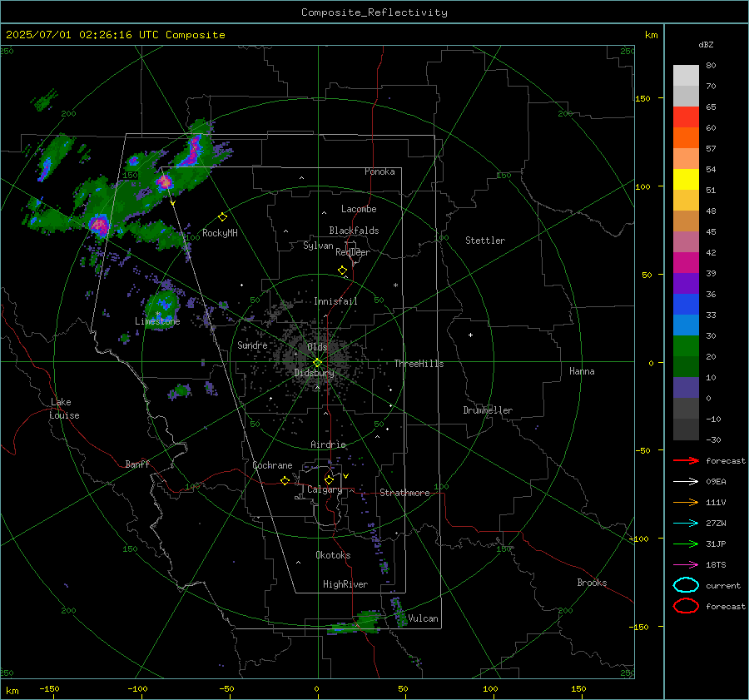The width and height of the screenshot is (749, 700).
Task: Click the Composite_Reflectivity title
Action: tap(374, 12)
